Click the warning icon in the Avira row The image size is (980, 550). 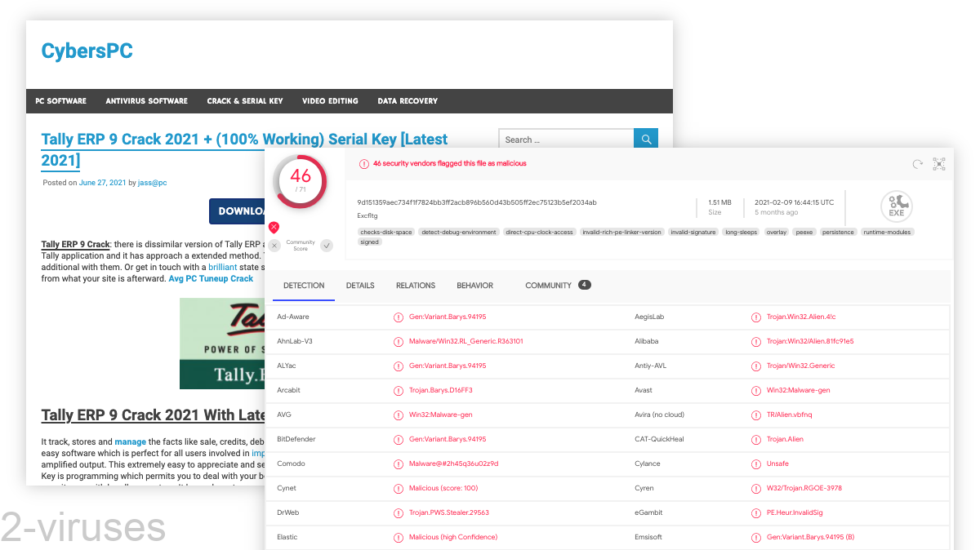tap(756, 415)
